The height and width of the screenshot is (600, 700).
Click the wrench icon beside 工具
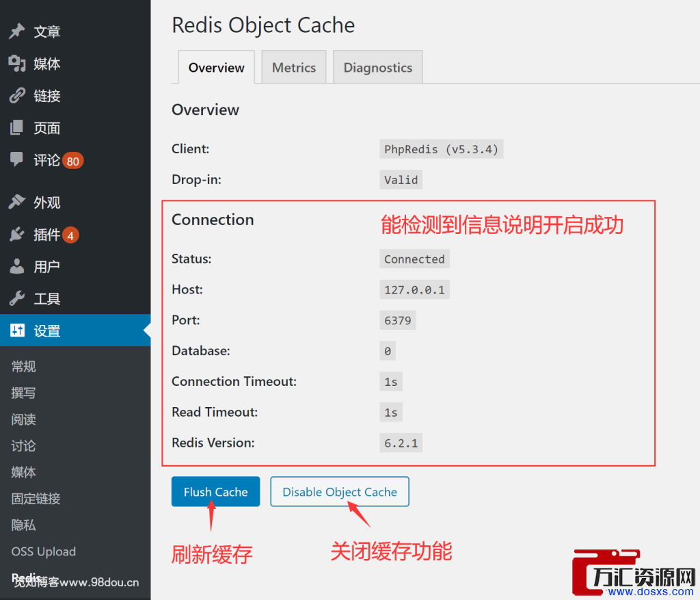tap(17, 298)
